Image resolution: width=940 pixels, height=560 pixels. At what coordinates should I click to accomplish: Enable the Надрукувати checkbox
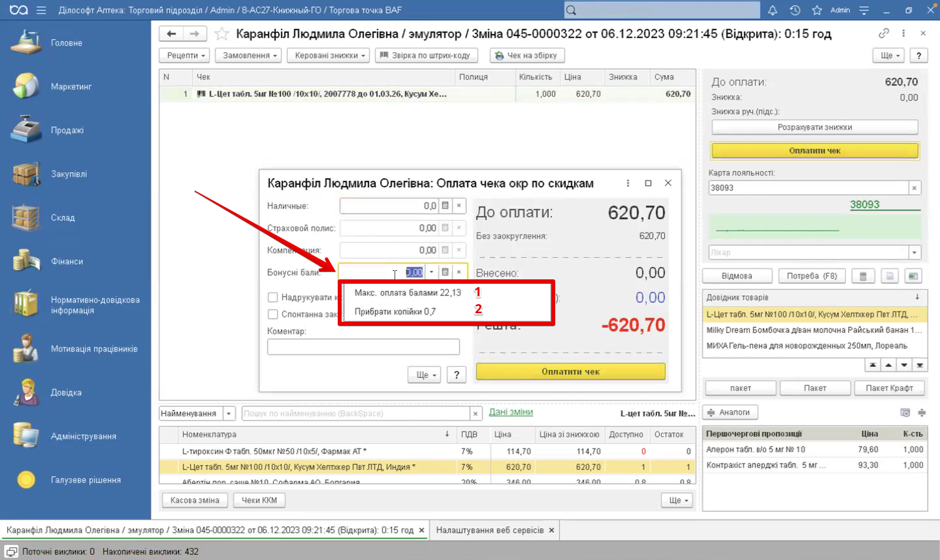(x=273, y=298)
